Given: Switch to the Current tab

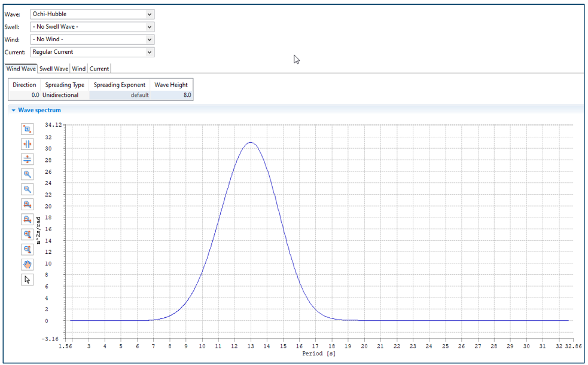Looking at the screenshot, I should coord(99,69).
